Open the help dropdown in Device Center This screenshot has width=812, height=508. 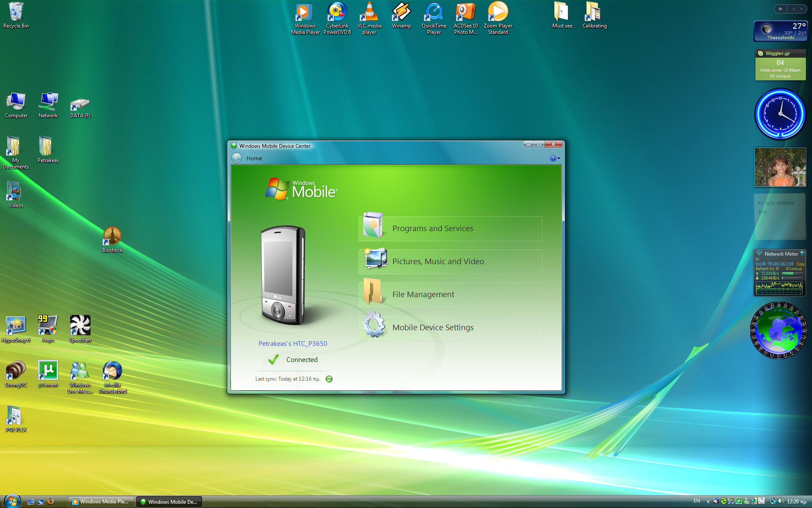[x=555, y=158]
